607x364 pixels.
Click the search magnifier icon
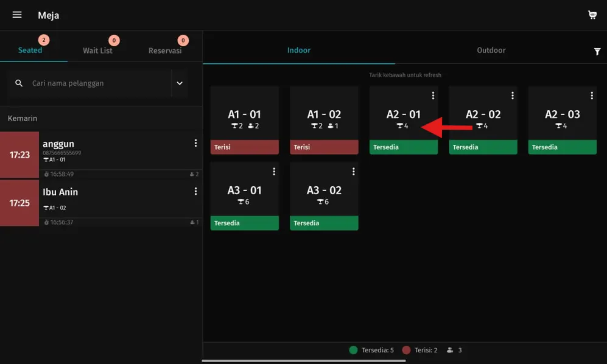point(19,83)
